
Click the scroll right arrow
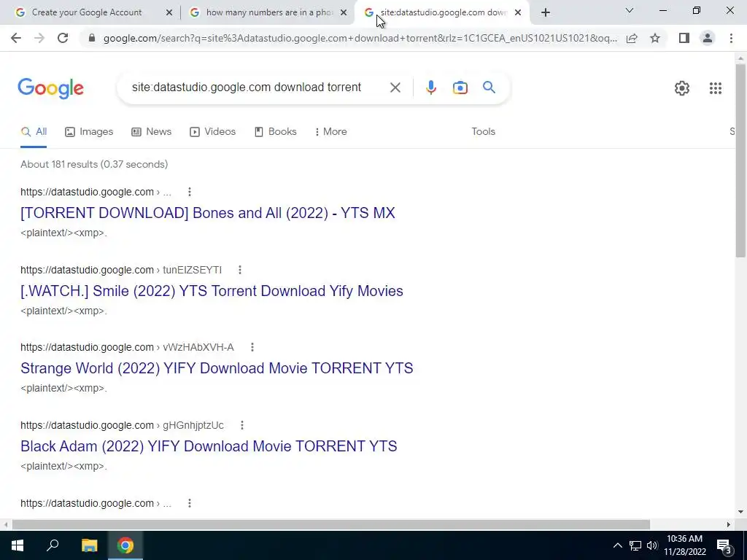click(729, 524)
